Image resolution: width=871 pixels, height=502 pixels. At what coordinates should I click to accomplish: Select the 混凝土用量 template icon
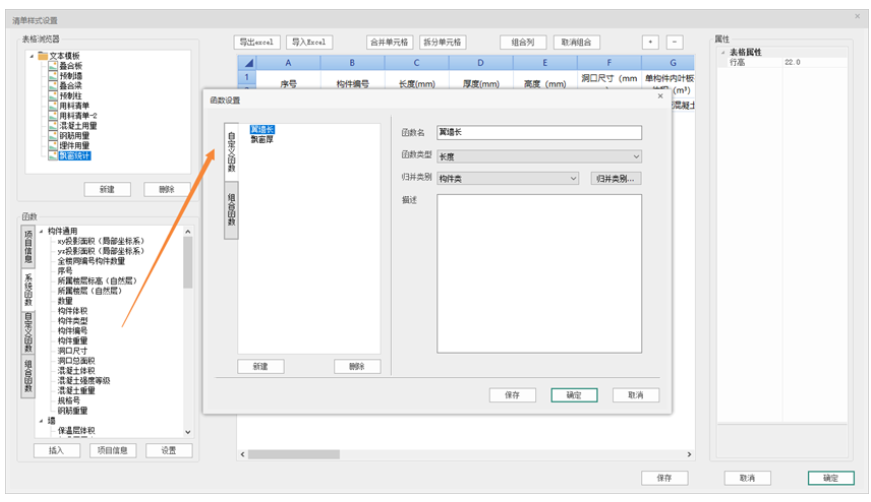(x=53, y=126)
